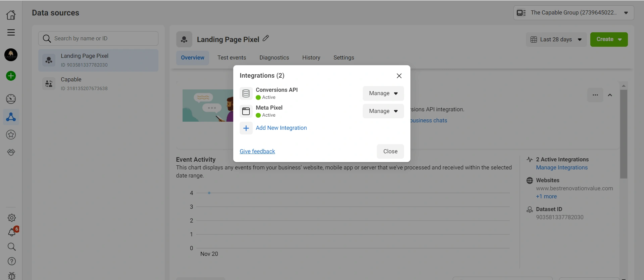This screenshot has width=644, height=280.
Task: Click the plus icon for new integration
Action: (x=246, y=128)
